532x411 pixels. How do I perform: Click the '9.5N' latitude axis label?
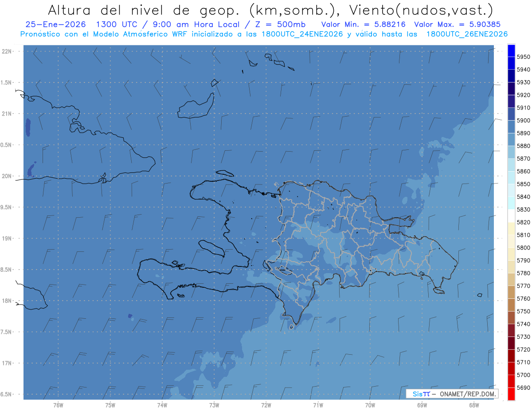coord(6,207)
